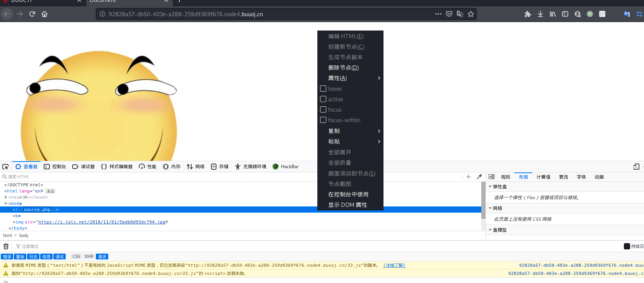Screen dimensions: 644x283
Task: Open the Pocket save icon
Action: 449,14
